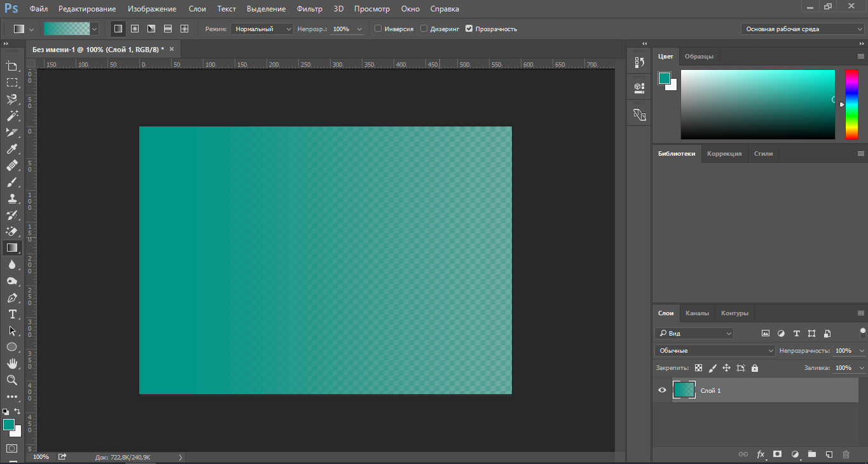Add a layer style with fx button
868x464 pixels.
(761, 454)
